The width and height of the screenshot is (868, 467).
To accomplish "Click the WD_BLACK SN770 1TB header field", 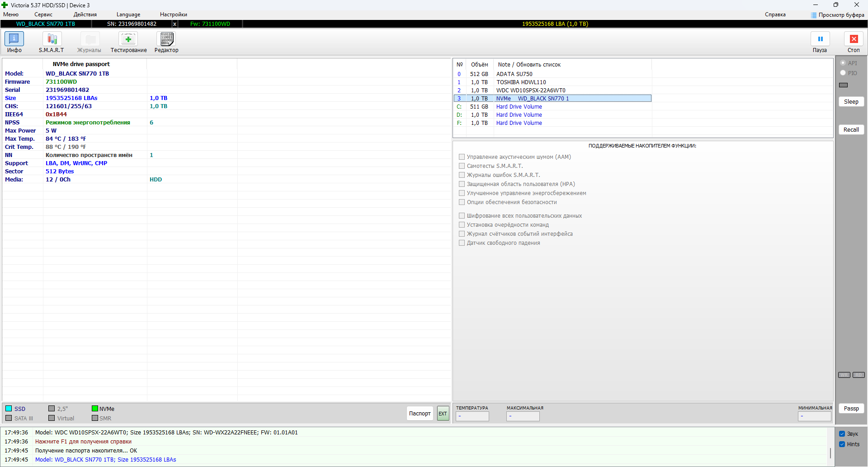I will [x=46, y=24].
